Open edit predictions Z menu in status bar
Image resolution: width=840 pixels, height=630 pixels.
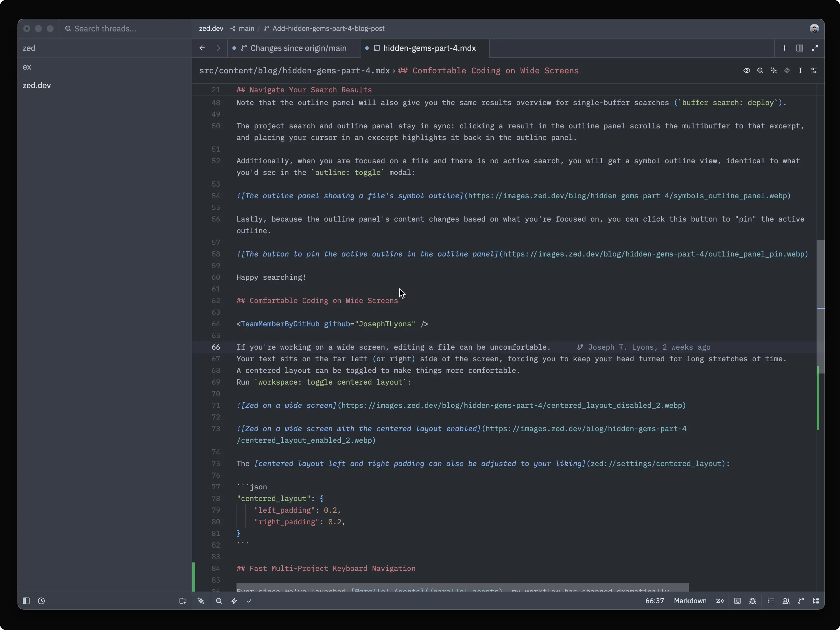[720, 601]
